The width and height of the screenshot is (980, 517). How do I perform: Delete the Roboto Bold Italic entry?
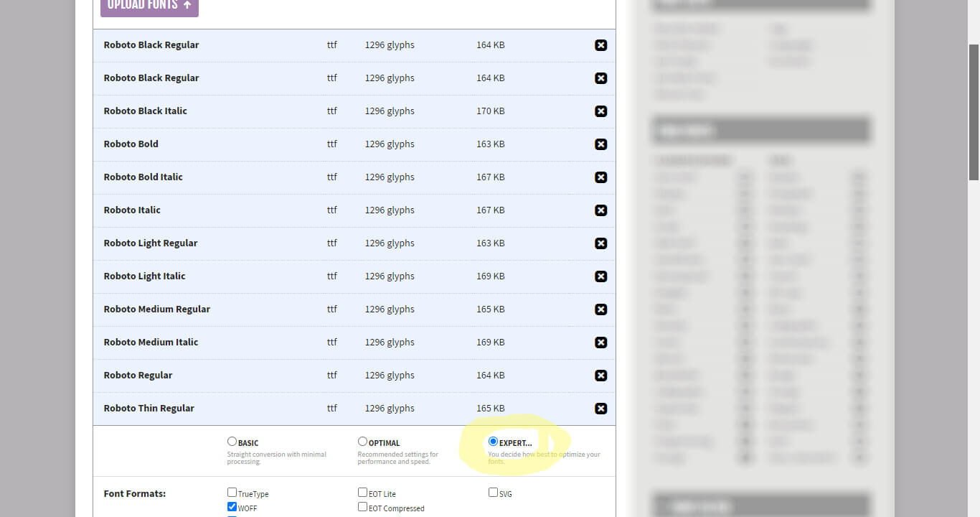[600, 177]
